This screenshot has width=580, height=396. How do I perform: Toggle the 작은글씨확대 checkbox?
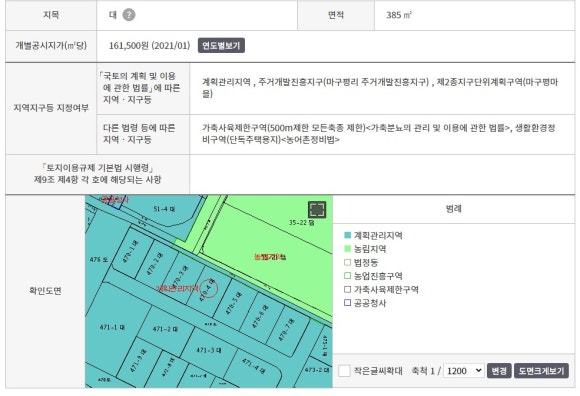344,370
